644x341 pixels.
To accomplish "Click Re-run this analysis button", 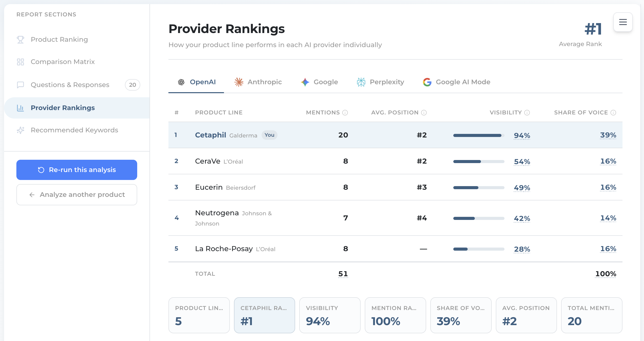I will (x=77, y=170).
